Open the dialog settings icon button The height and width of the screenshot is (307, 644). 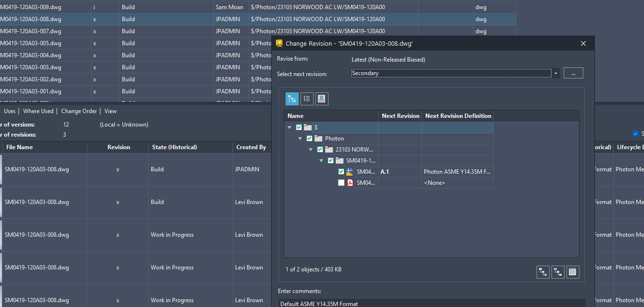pyautogui.click(x=573, y=272)
